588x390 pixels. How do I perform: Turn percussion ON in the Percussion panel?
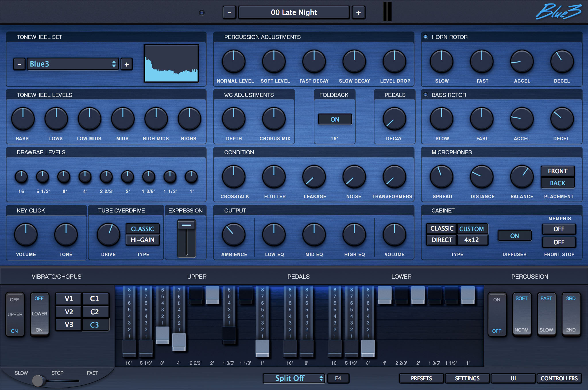[x=497, y=300]
